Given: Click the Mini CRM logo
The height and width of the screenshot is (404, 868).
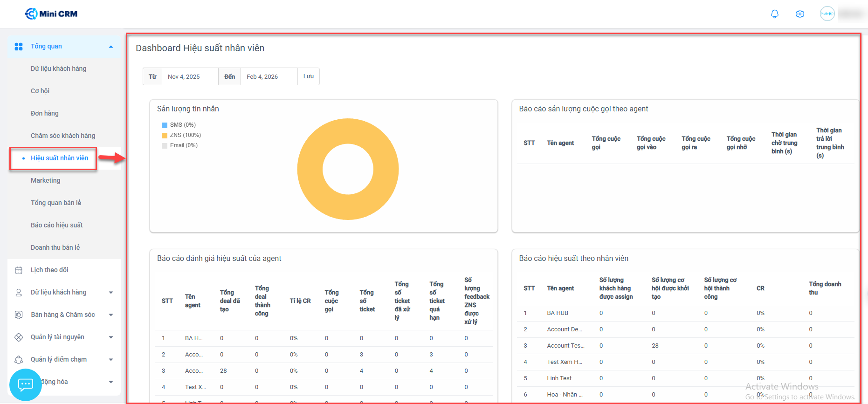Looking at the screenshot, I should pos(51,14).
